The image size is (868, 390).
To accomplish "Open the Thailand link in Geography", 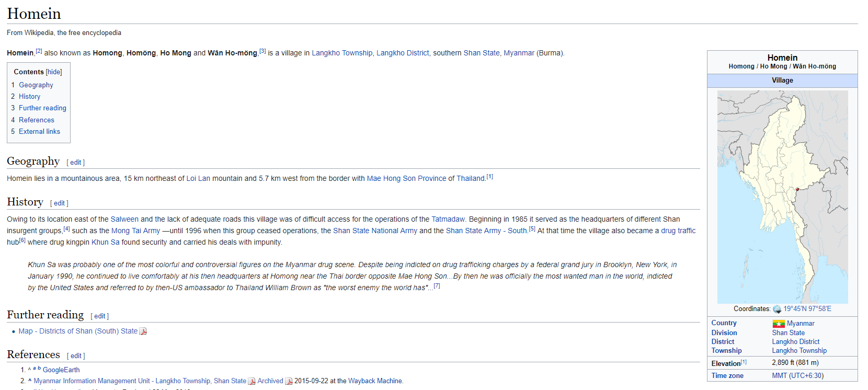I will click(471, 179).
